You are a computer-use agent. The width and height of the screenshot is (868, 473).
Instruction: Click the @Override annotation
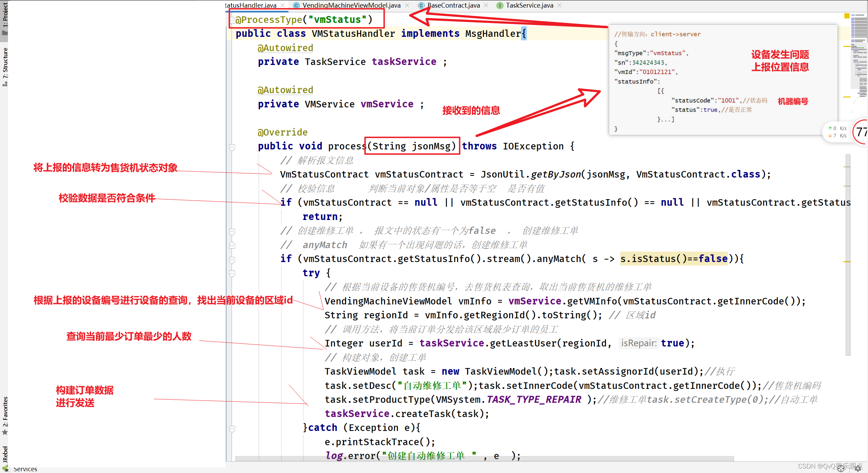282,132
